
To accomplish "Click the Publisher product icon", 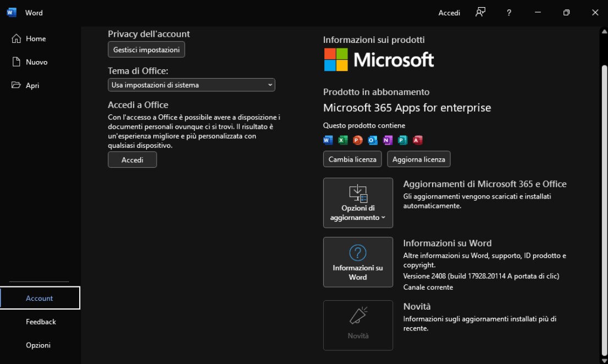I will pyautogui.click(x=402, y=140).
